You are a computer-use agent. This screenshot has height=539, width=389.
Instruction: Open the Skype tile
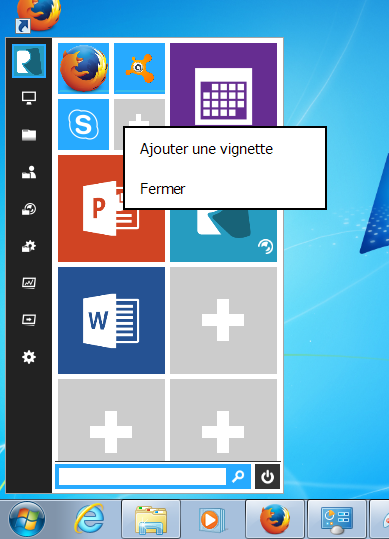point(84,124)
